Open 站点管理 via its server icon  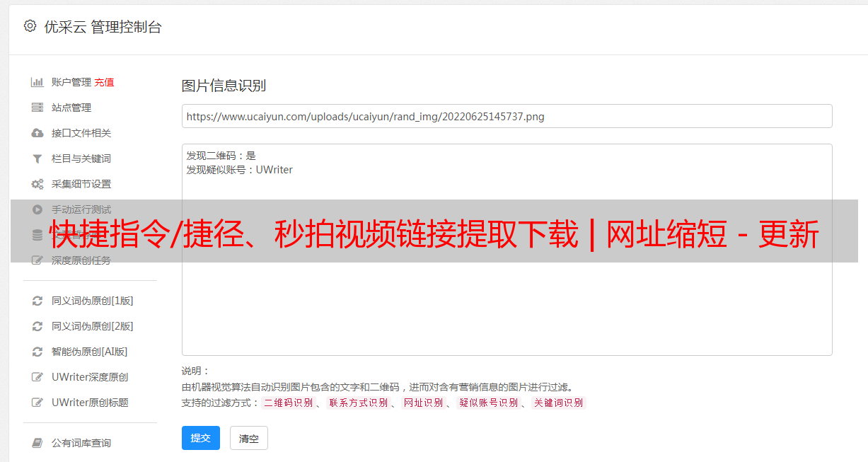(x=37, y=108)
